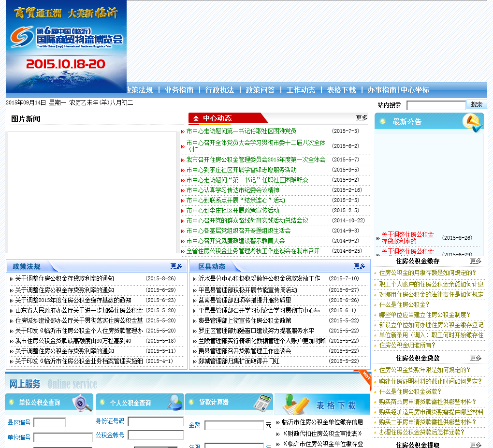Open 业务指南 in the navigation bar
The width and height of the screenshot is (493, 448).
coord(179,90)
